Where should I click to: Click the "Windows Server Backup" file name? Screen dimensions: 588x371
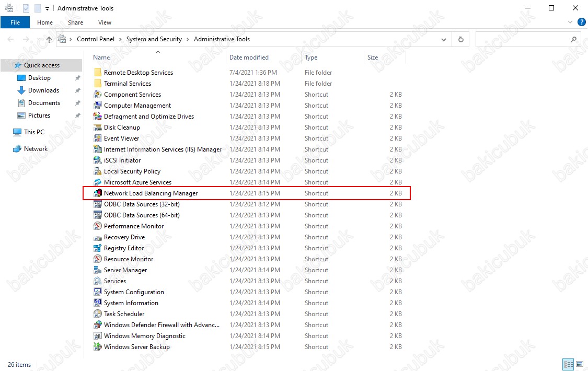(137, 347)
